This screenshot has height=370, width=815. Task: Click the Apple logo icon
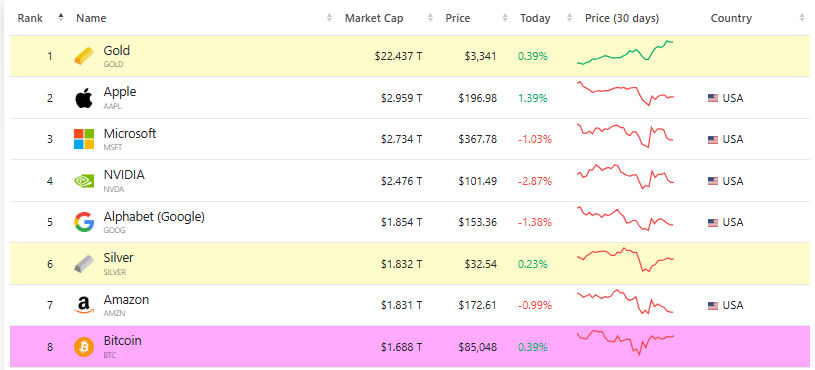84,98
